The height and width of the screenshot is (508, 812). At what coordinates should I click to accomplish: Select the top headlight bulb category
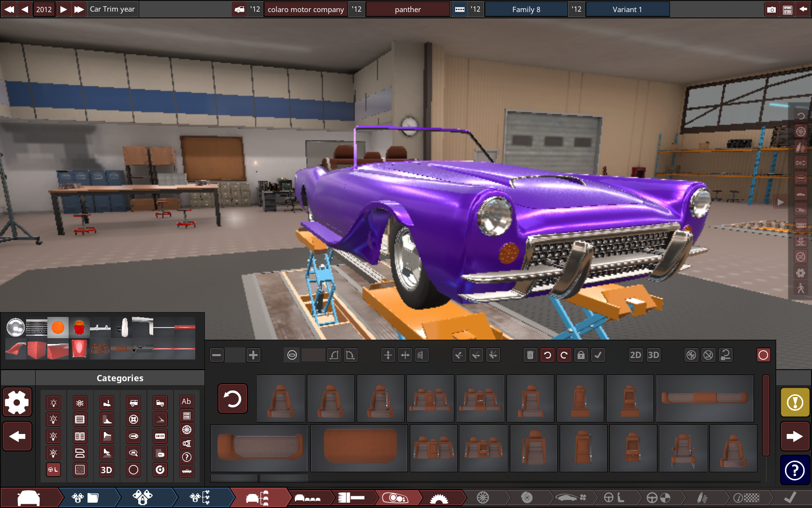(x=53, y=403)
